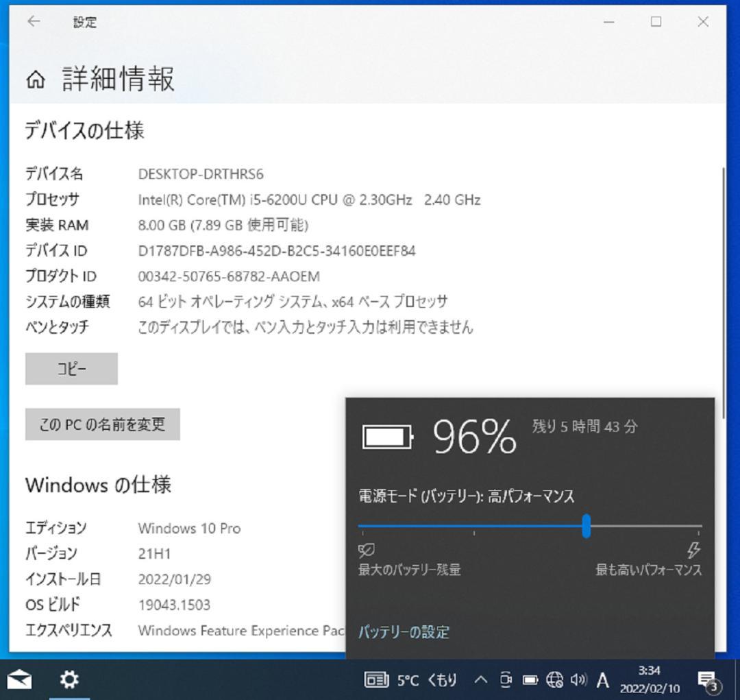Click the 64 ビット system type value
This screenshot has height=700, width=740.
click(293, 302)
